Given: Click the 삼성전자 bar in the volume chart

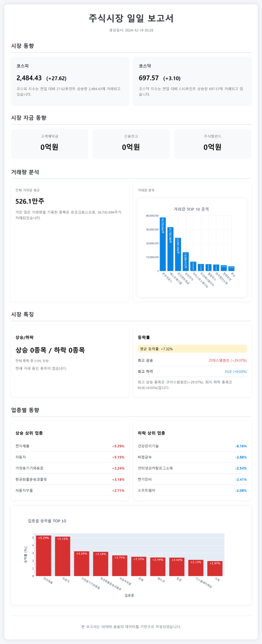Looking at the screenshot, I should [x=186, y=261].
